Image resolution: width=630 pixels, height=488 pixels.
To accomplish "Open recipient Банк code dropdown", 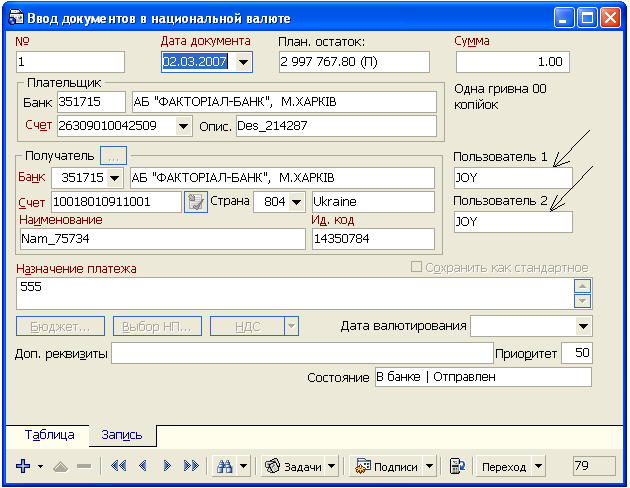I will 115,178.
